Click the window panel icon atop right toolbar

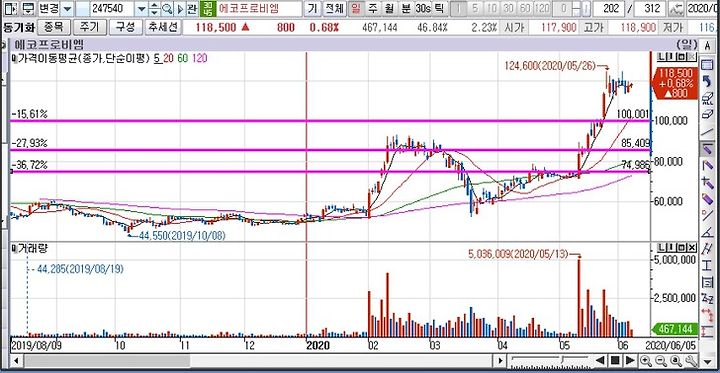pyautogui.click(x=707, y=66)
